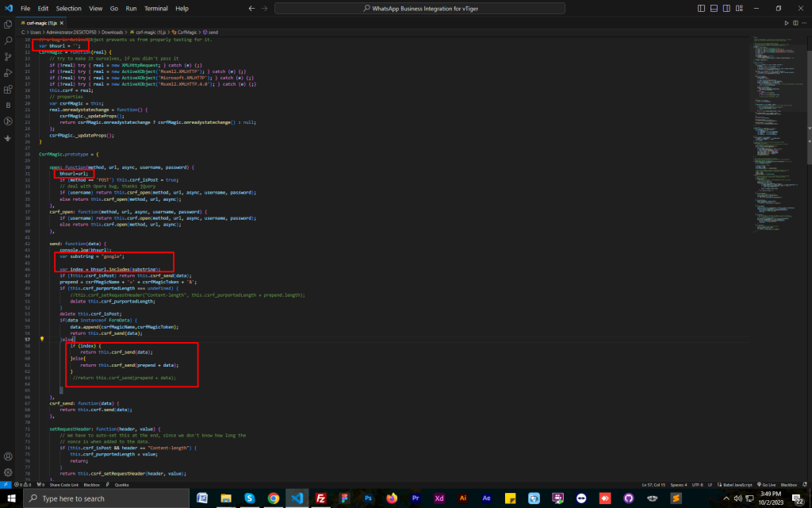
Task: Customize layout from the title bar
Action: tap(740, 8)
